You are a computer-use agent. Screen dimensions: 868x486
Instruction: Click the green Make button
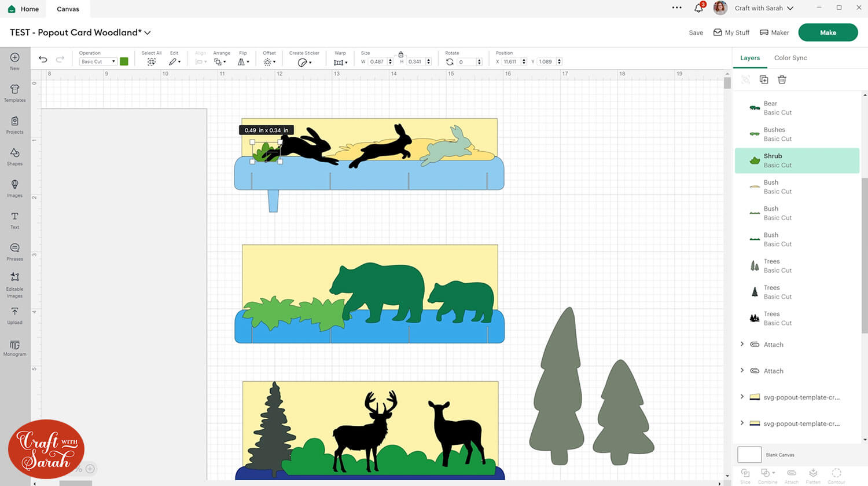point(827,32)
